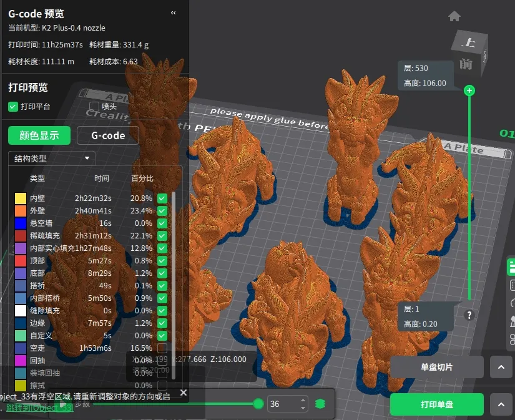Uncheck the 缝隙填充 visibility checkbox
This screenshot has width=515, height=420.
[x=162, y=311]
